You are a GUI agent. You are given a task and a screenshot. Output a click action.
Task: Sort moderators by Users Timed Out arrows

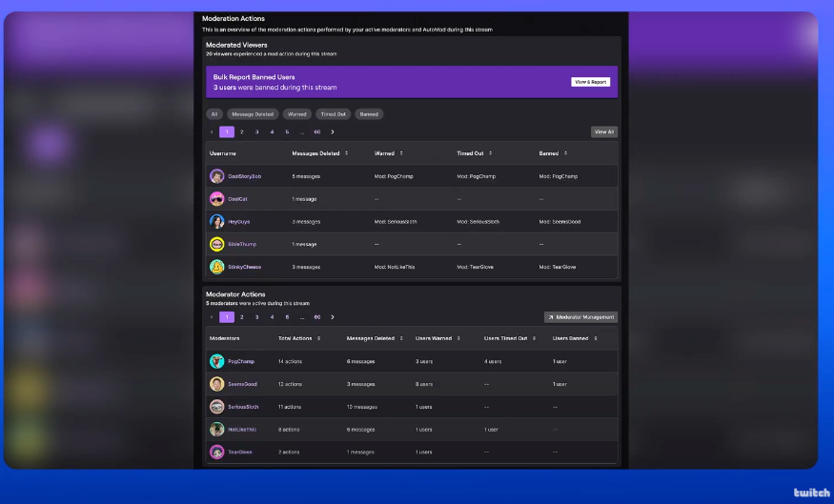click(534, 338)
